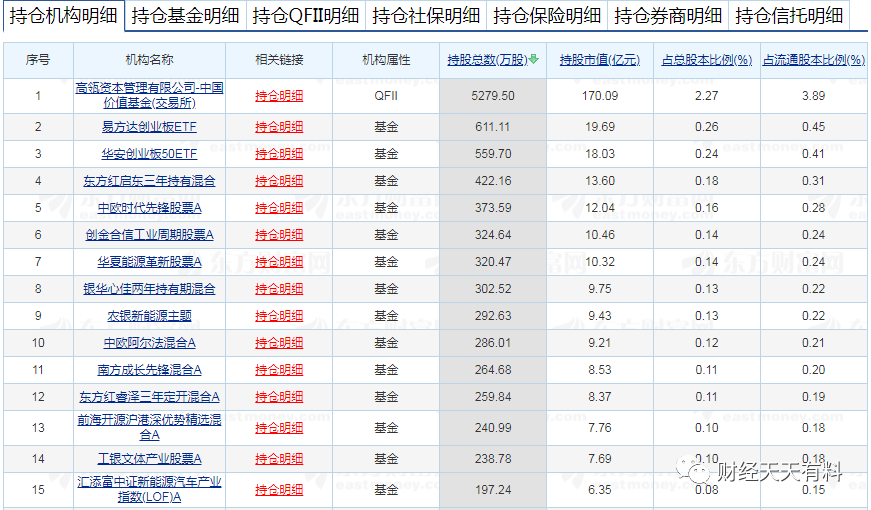Image resolution: width=871 pixels, height=510 pixels.
Task: Click the green sort arrow beside 持股总数
Action: pos(534,59)
